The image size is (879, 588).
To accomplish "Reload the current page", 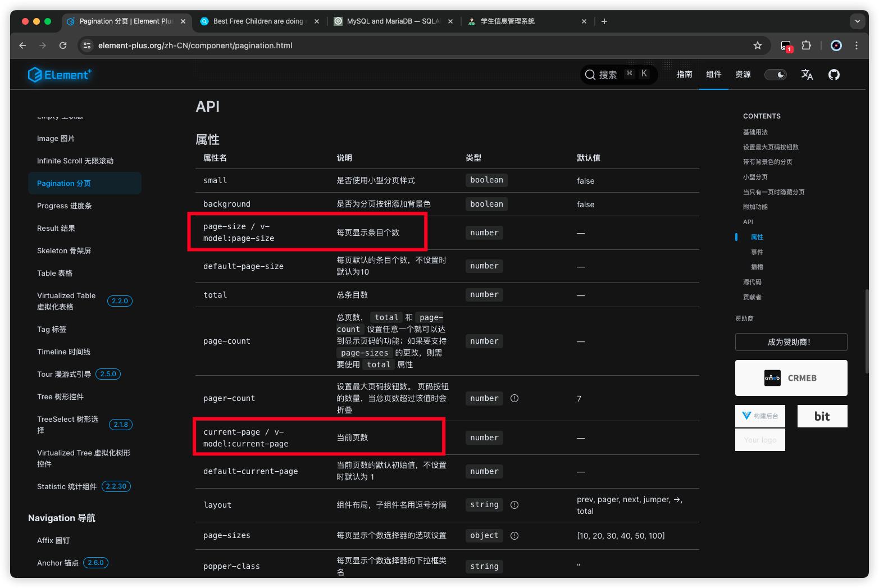I will coord(63,45).
